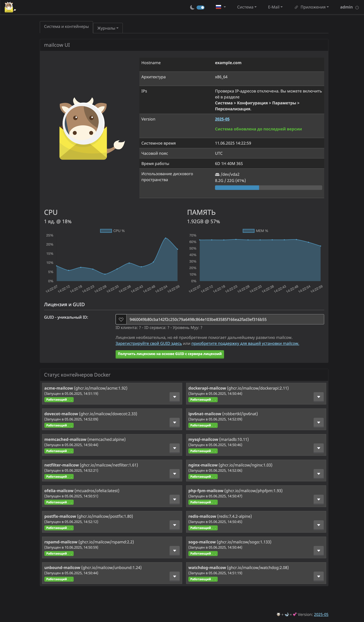364x622 pixels.
Task: Expand acme-mailcow container options
Action: 175,397
